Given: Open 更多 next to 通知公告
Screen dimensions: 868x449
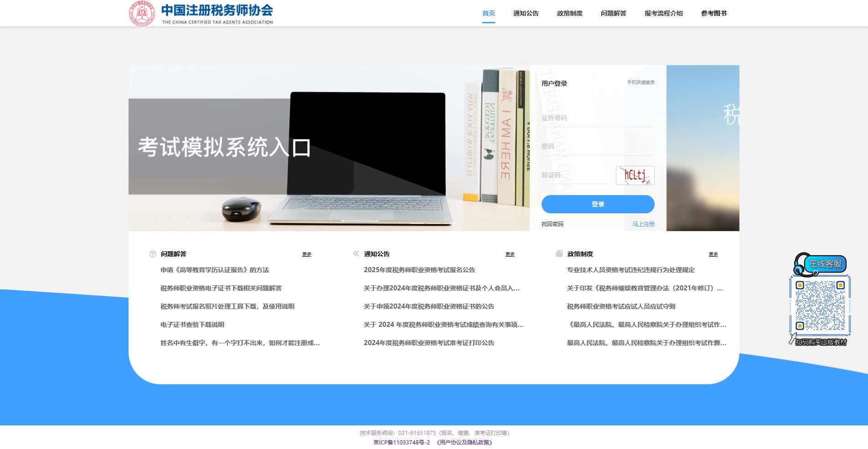Looking at the screenshot, I should point(510,254).
